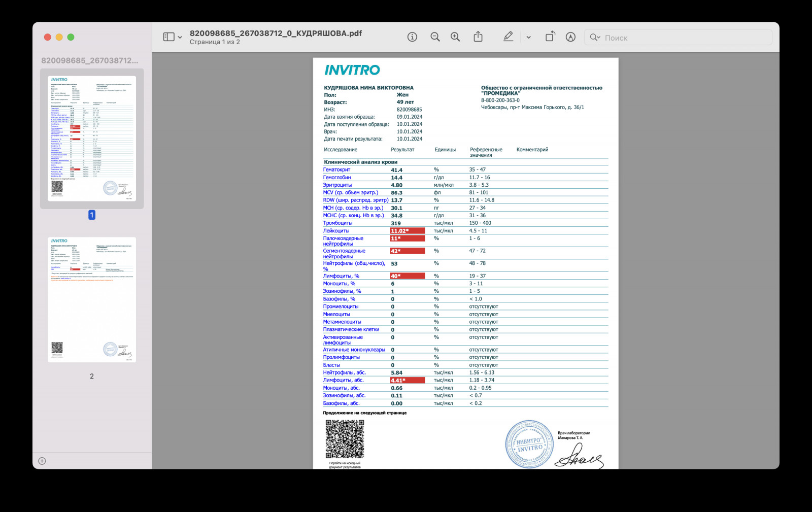Click the INVITRO logo on the page
Image resolution: width=812 pixels, height=512 pixels.
pos(352,70)
